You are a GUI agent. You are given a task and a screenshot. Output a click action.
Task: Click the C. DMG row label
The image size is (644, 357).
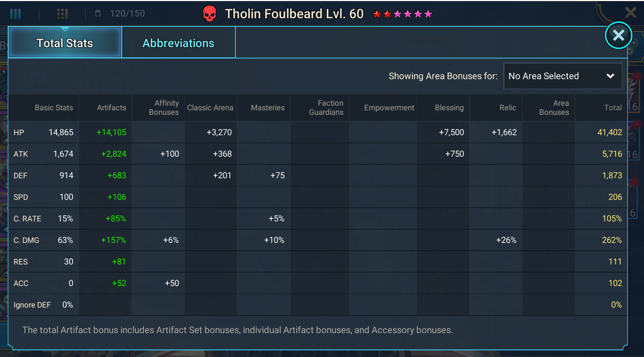tap(26, 240)
